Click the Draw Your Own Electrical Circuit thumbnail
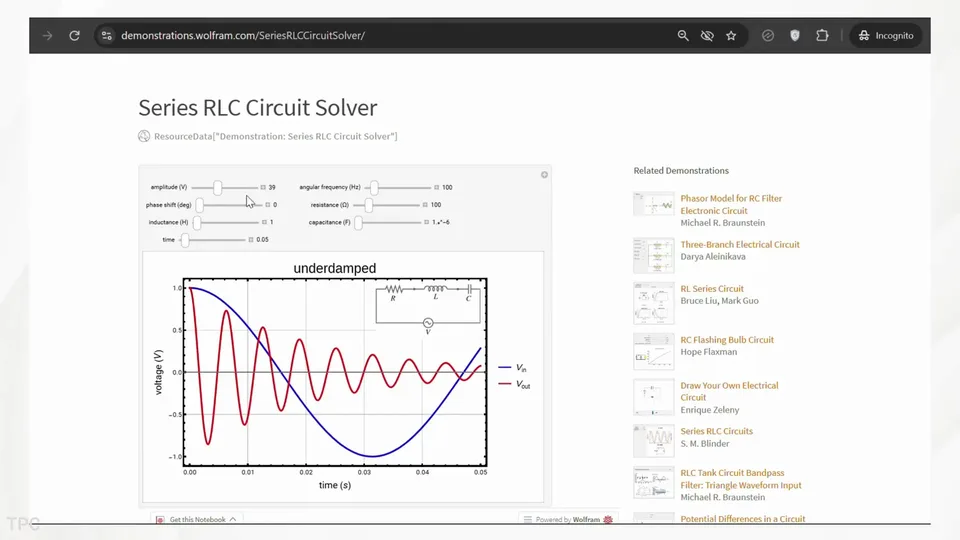 click(654, 397)
